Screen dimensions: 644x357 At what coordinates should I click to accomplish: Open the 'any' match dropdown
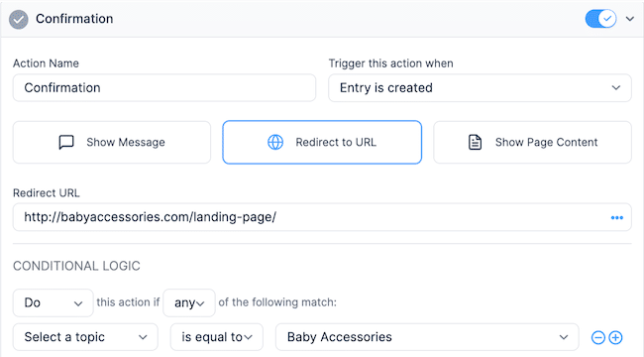click(189, 302)
